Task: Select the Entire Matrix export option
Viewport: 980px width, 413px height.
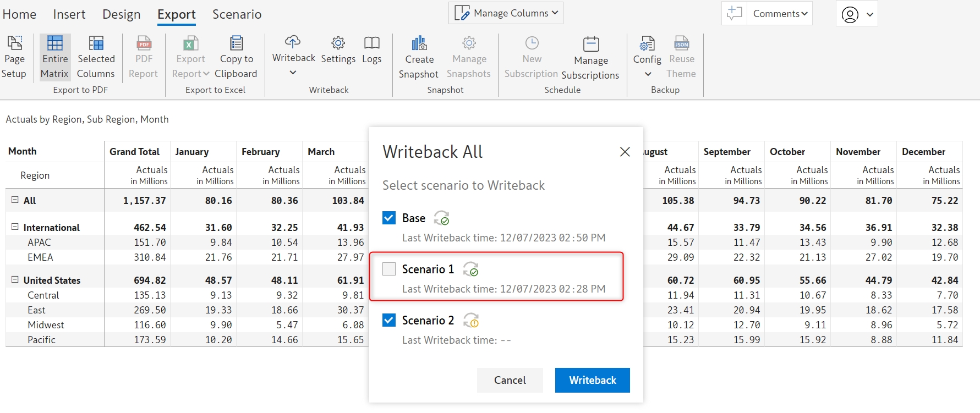Action: pyautogui.click(x=55, y=43)
